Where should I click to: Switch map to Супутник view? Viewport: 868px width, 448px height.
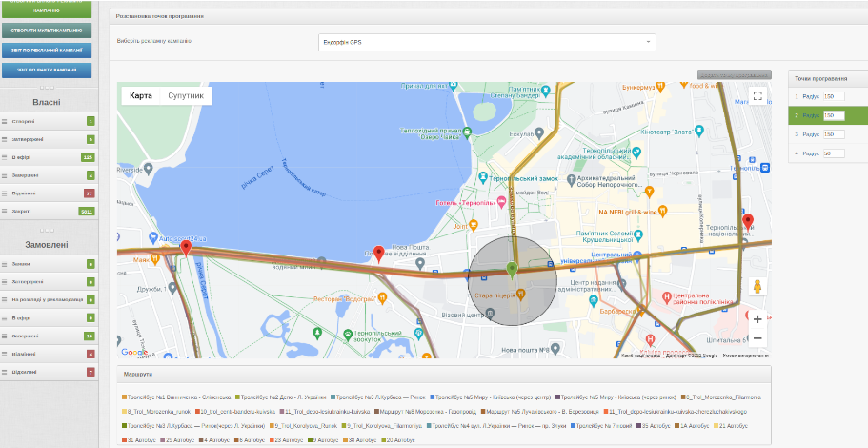(x=186, y=96)
